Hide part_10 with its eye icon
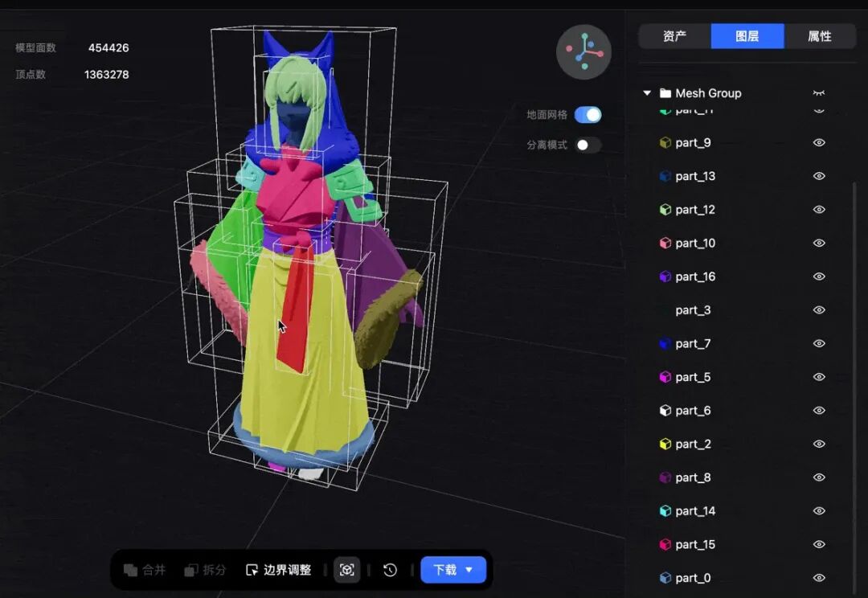868x598 pixels. pyautogui.click(x=819, y=243)
